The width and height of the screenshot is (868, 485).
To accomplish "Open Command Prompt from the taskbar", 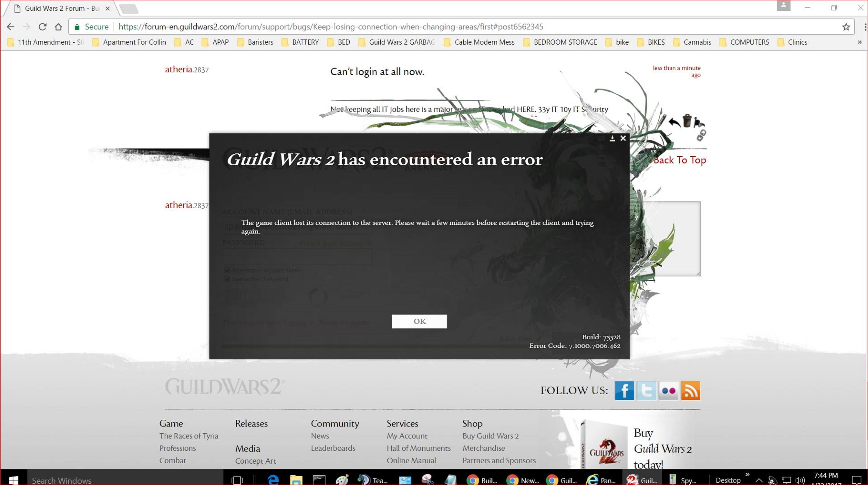I will [x=319, y=480].
